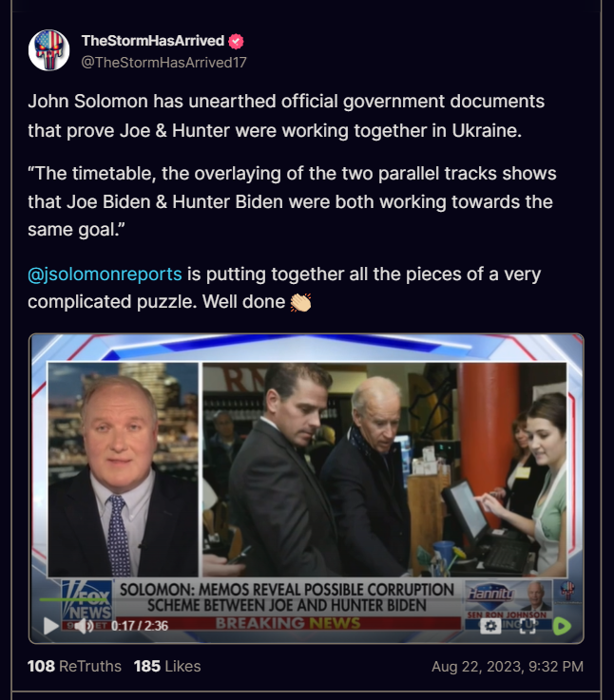The height and width of the screenshot is (700, 614).
Task: Open the @TheStormHasArrived17 handle
Action: tap(163, 62)
